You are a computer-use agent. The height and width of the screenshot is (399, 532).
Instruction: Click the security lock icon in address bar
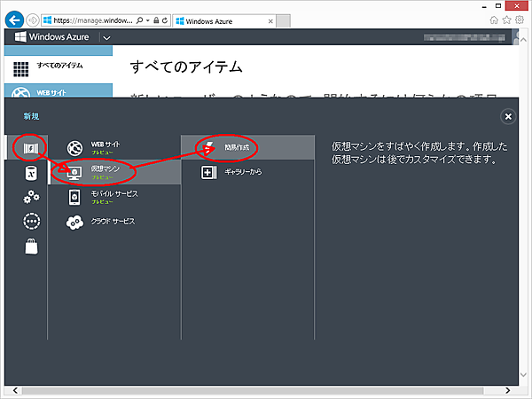coord(156,20)
